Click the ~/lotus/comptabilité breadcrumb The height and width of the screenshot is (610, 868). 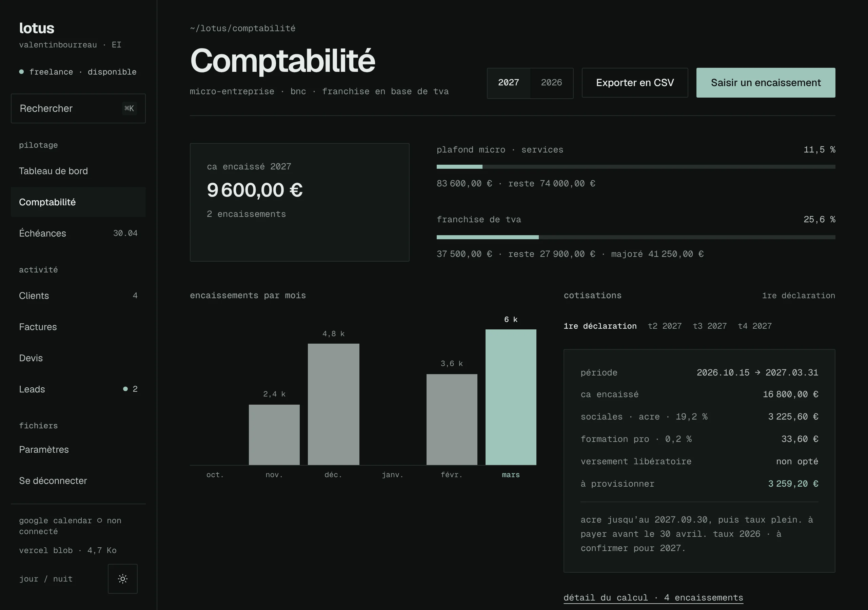[243, 28]
